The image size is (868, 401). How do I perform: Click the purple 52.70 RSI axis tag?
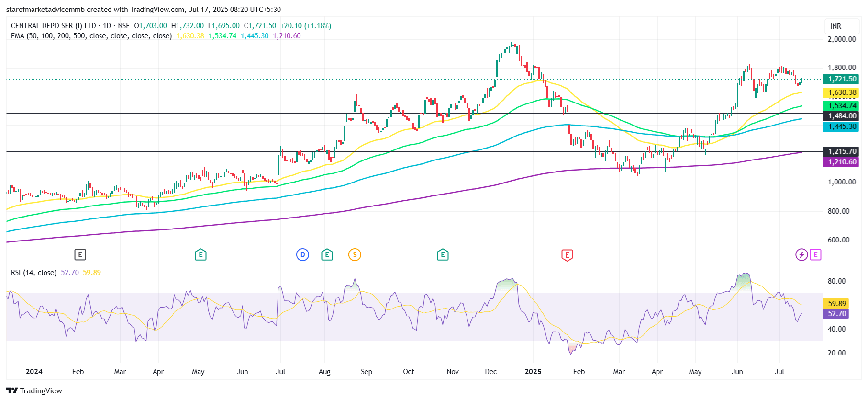tap(836, 314)
